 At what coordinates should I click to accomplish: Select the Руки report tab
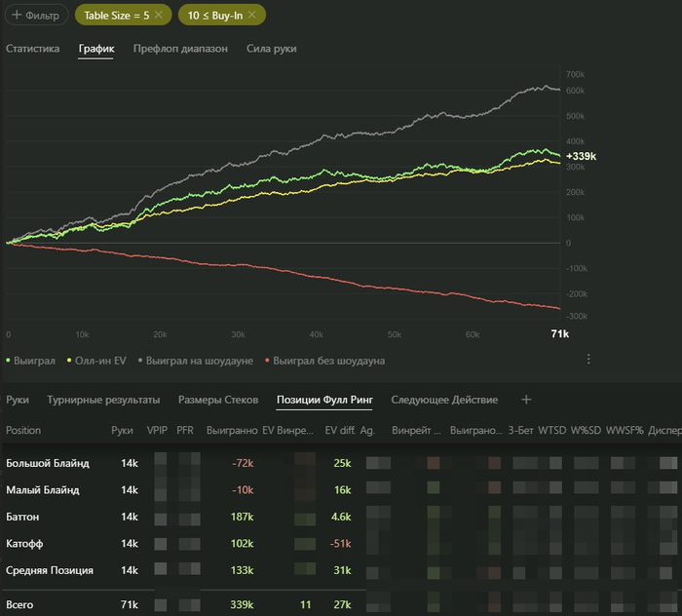(18, 400)
